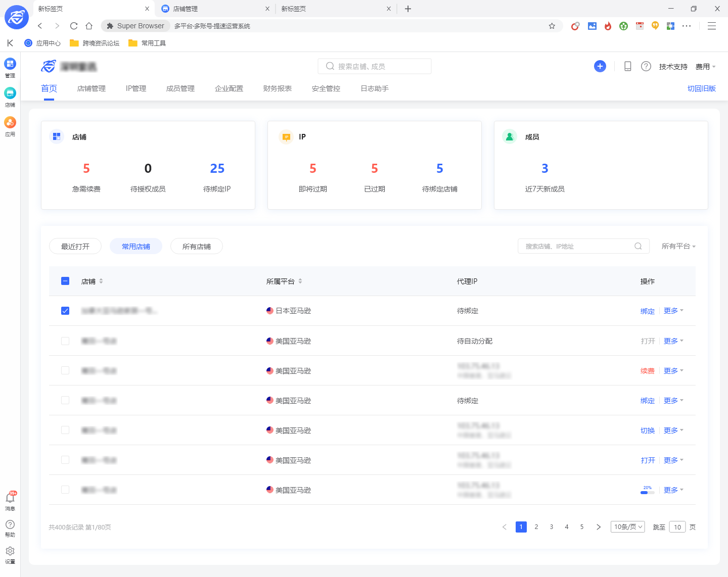Click the help question mark icon in header
This screenshot has height=577, width=728.
pyautogui.click(x=646, y=66)
